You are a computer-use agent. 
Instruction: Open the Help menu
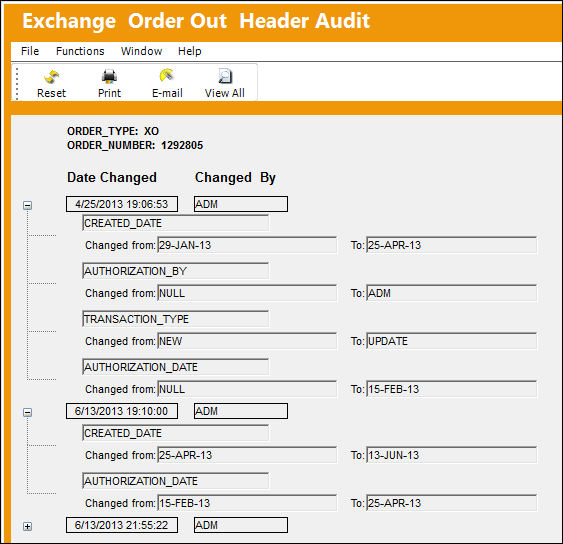pyautogui.click(x=190, y=51)
